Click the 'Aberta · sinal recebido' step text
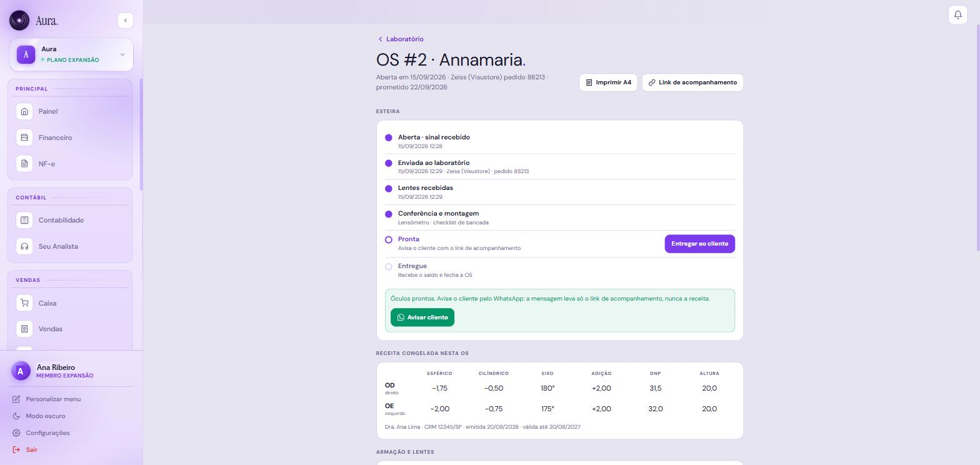The width and height of the screenshot is (980, 465). [434, 137]
